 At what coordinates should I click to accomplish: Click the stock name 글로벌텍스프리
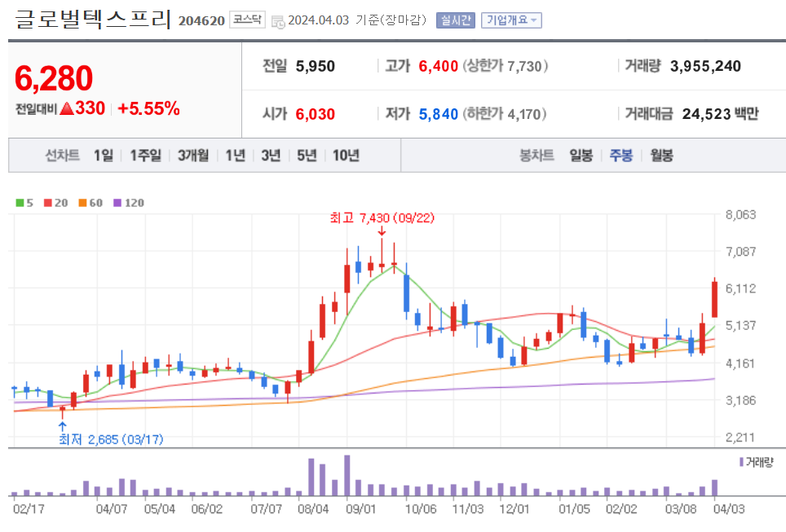[x=93, y=19]
